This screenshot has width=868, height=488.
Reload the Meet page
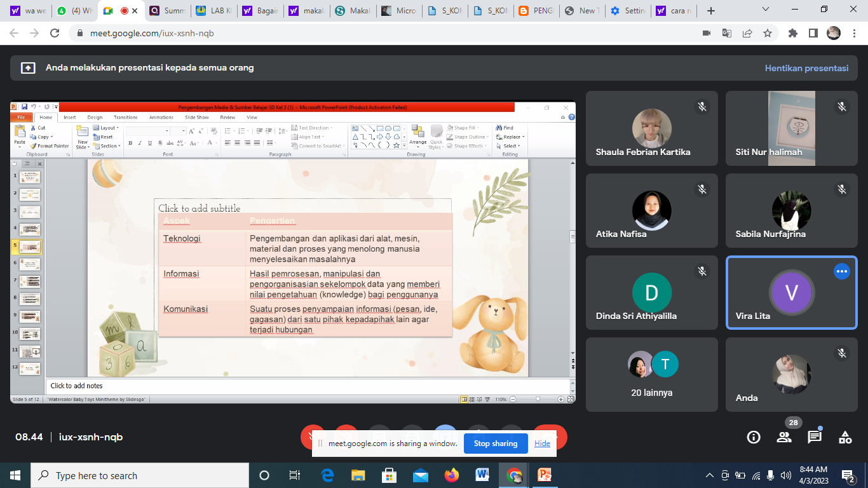click(55, 33)
